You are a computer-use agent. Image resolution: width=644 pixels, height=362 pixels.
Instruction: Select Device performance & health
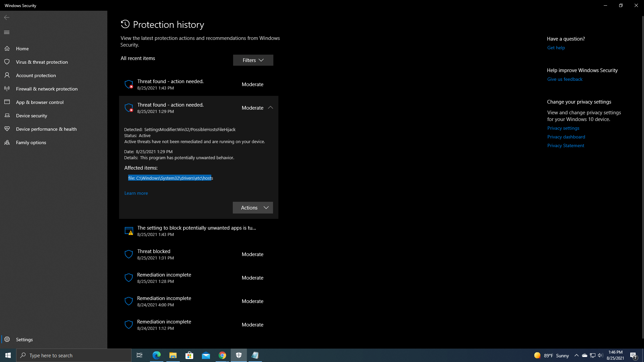[46, 129]
